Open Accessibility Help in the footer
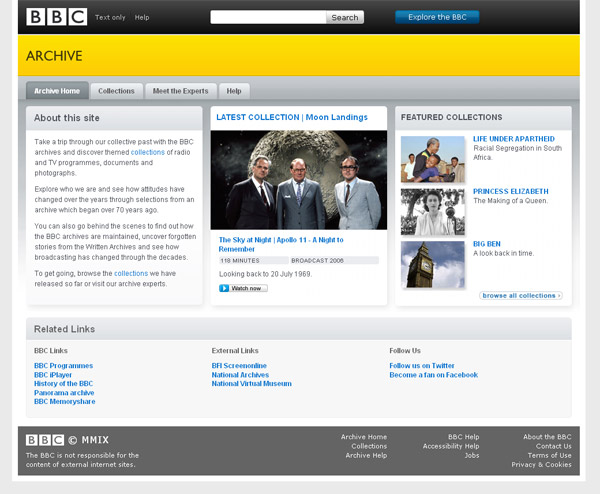The image size is (600, 494). click(451, 446)
